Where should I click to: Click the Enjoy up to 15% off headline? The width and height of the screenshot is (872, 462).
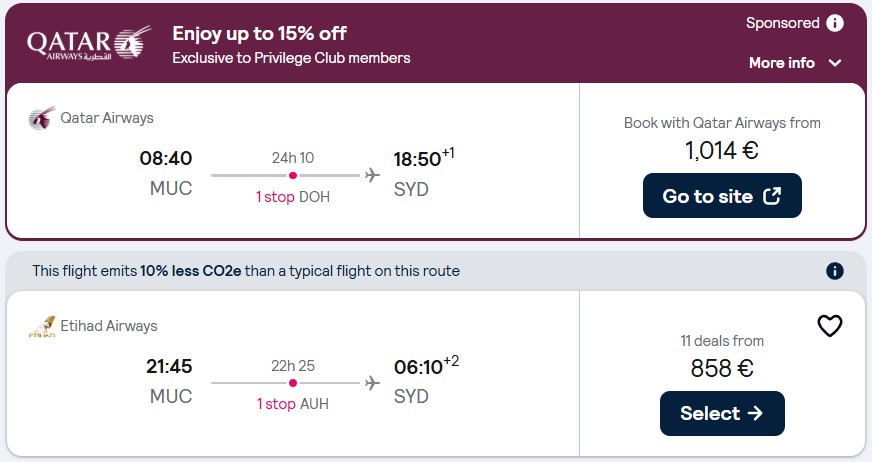(259, 33)
